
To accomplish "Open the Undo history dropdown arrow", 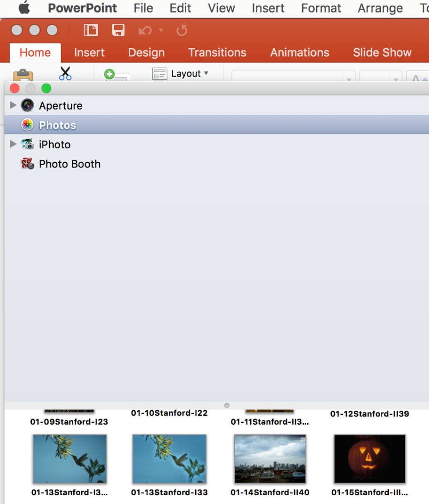I will tap(161, 30).
